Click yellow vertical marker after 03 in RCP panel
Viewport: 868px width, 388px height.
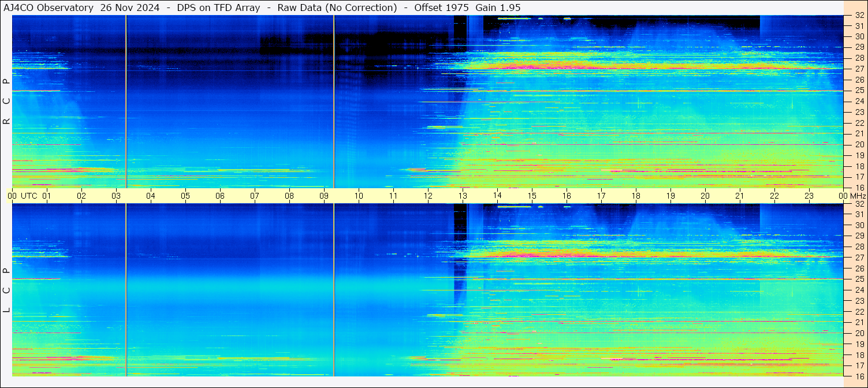click(126, 102)
